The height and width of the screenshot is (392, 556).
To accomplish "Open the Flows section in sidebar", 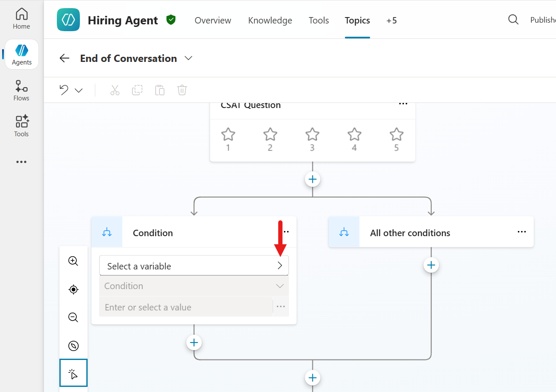I will point(21,91).
